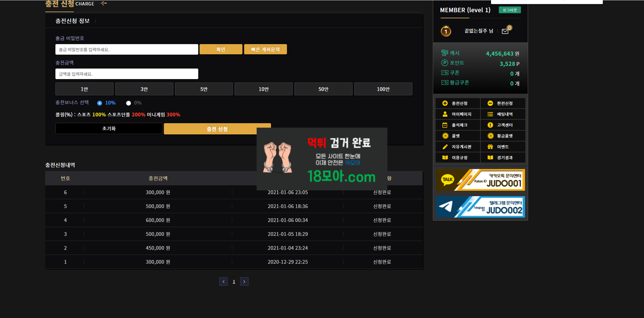Open 자유게시판 pencil icon menu
644x318 pixels.
pos(458,147)
